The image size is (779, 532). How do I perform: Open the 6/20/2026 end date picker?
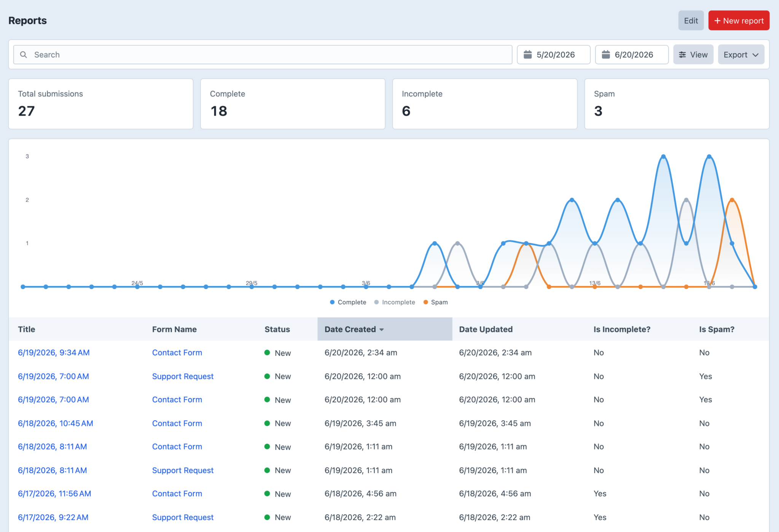[x=632, y=54]
